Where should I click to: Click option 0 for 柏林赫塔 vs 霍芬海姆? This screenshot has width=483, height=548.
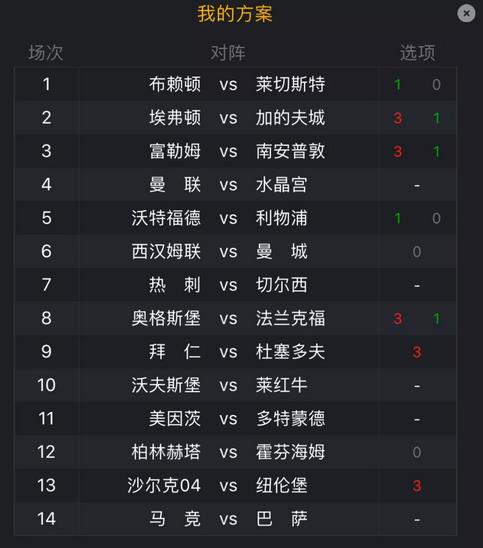[x=417, y=452]
